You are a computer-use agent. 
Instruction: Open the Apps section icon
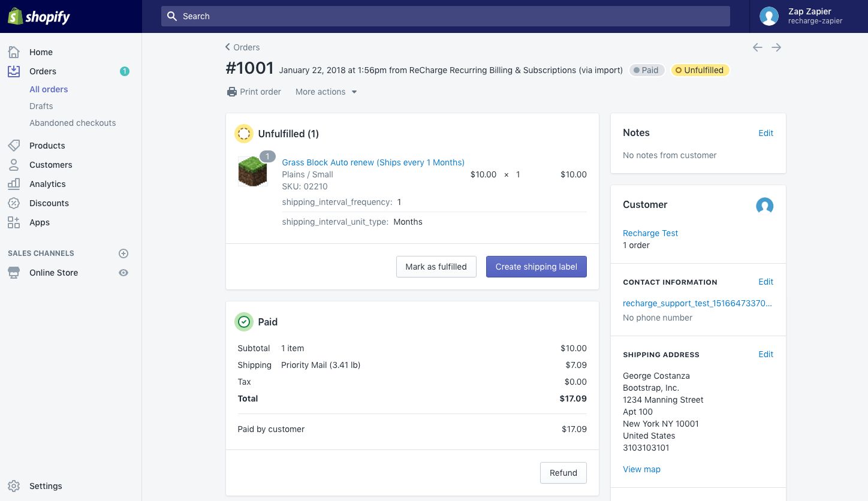click(13, 222)
